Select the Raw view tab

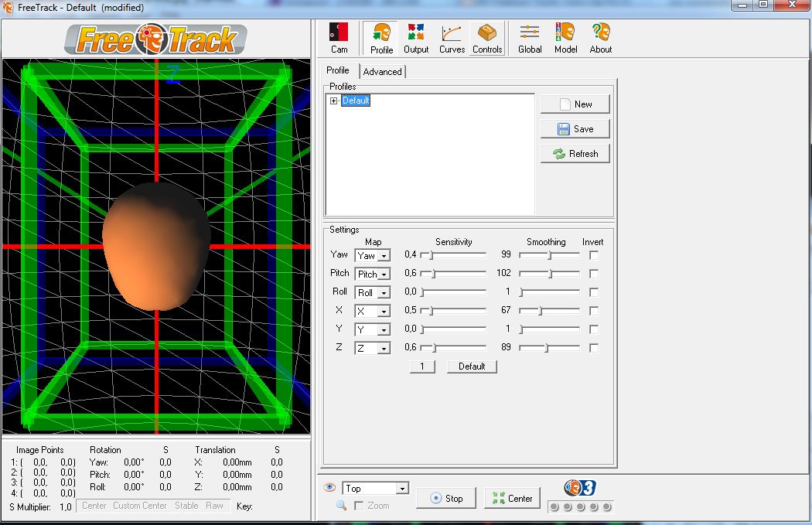click(214, 506)
